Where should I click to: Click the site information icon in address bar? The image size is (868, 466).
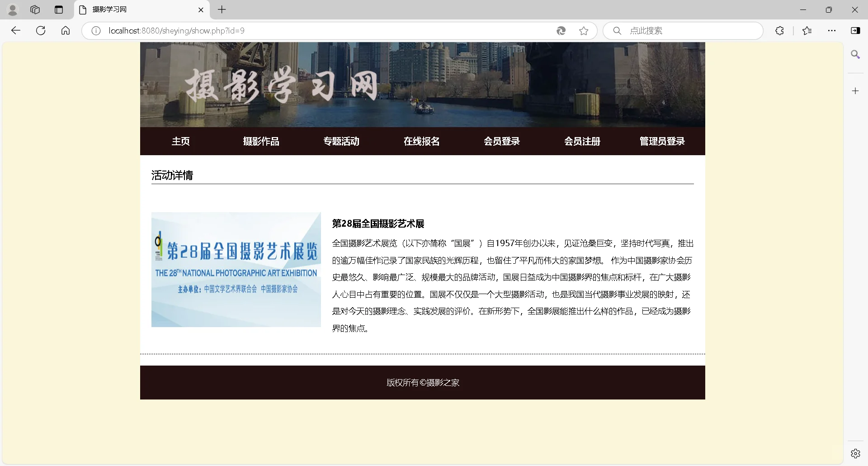click(95, 31)
